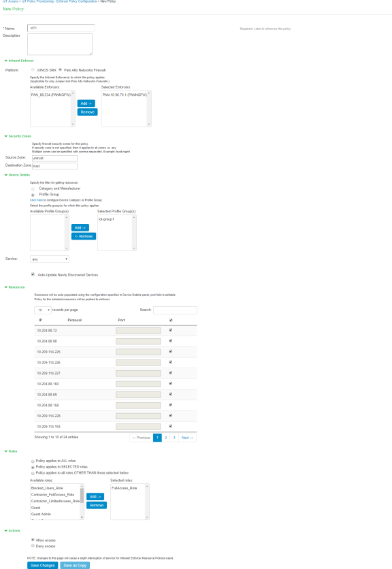This screenshot has height=569, width=392.
Task: Collapse the Resources section chevron
Action: pyautogui.click(x=5, y=287)
